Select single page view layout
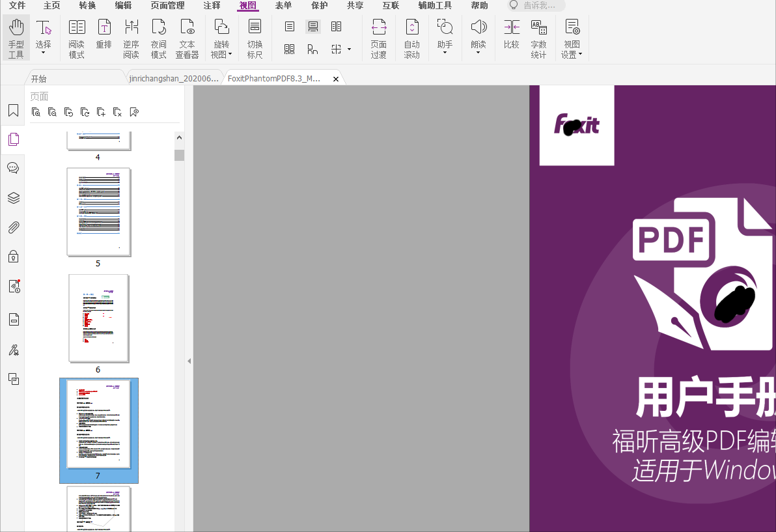 click(290, 27)
